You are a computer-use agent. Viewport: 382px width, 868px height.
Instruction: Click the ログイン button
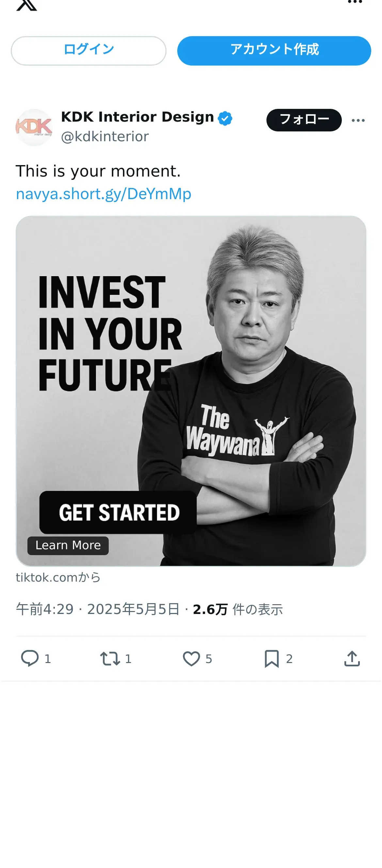(88, 51)
